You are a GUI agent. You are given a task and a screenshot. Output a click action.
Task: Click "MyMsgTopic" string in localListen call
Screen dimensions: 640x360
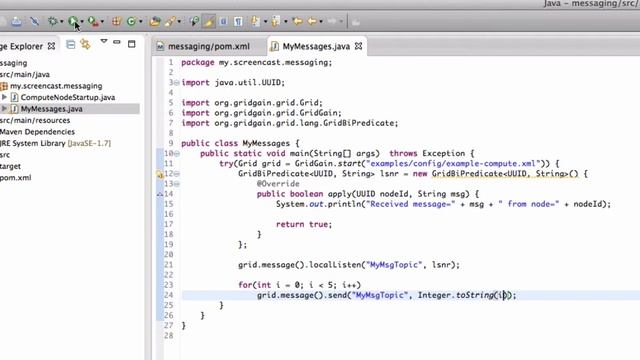coord(394,265)
